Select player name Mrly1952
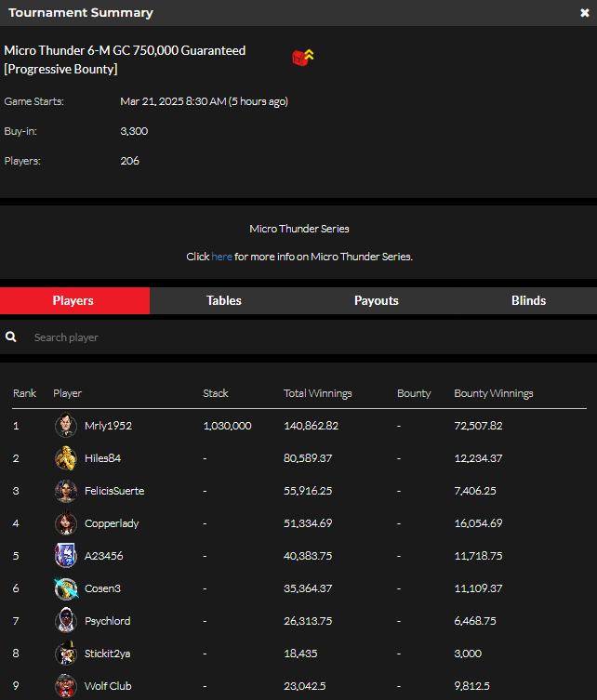 click(x=109, y=426)
